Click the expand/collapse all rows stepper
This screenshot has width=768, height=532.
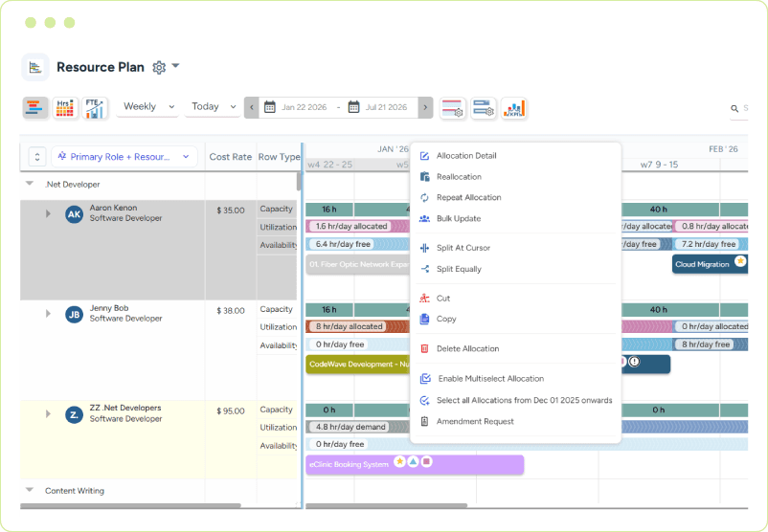pyautogui.click(x=37, y=157)
